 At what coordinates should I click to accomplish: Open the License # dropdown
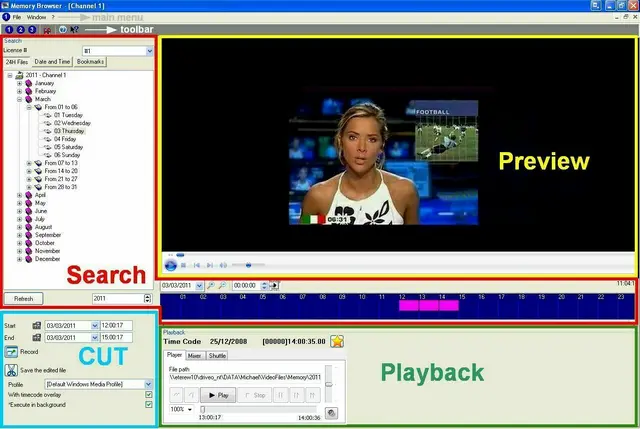tap(149, 50)
